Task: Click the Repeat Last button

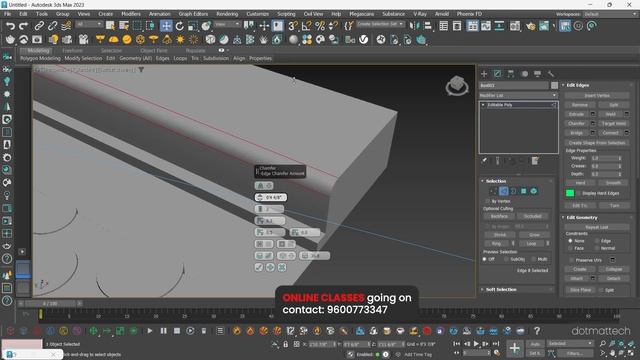Action: [x=597, y=227]
